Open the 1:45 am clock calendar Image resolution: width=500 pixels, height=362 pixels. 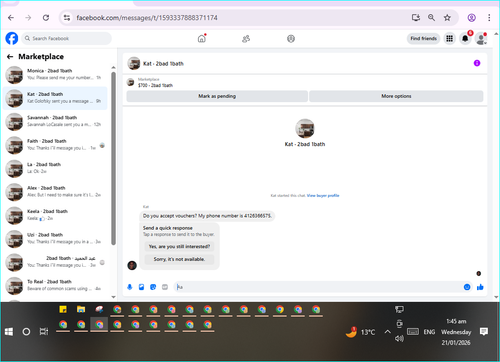point(456,332)
